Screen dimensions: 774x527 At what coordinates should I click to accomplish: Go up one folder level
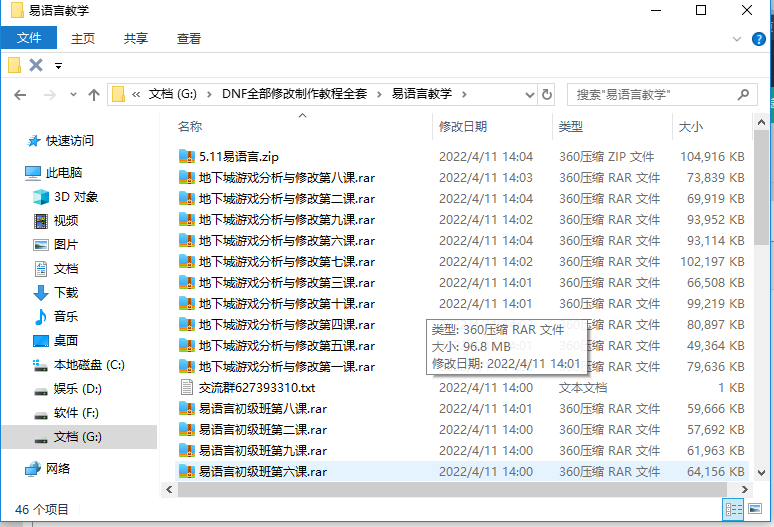(x=94, y=94)
